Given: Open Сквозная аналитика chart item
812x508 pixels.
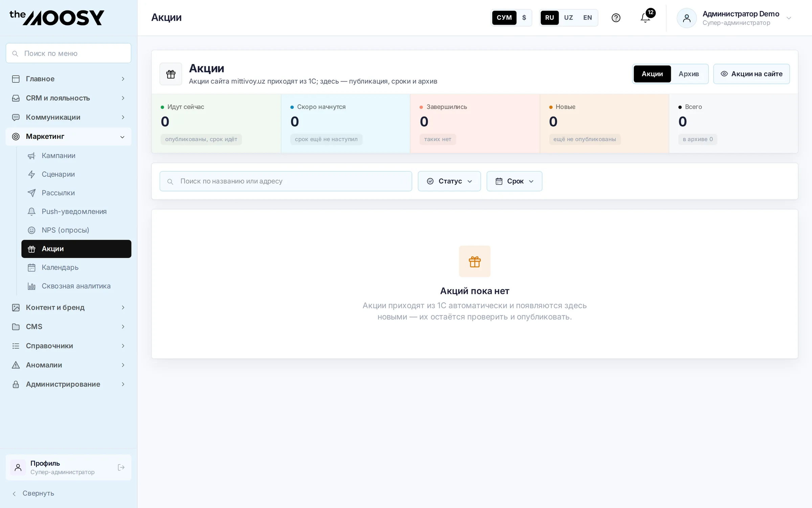Looking at the screenshot, I should pos(76,286).
